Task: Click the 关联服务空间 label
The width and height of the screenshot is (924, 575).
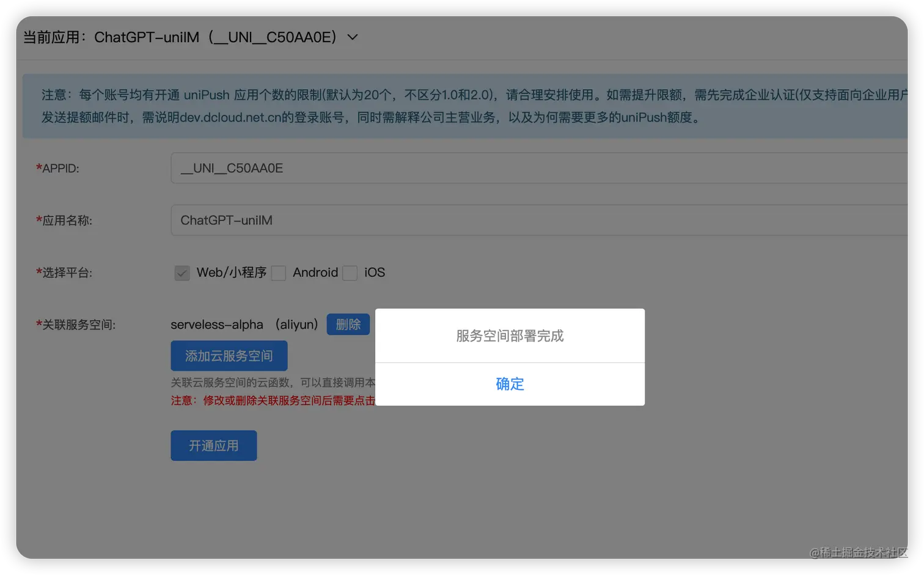Action: (76, 324)
